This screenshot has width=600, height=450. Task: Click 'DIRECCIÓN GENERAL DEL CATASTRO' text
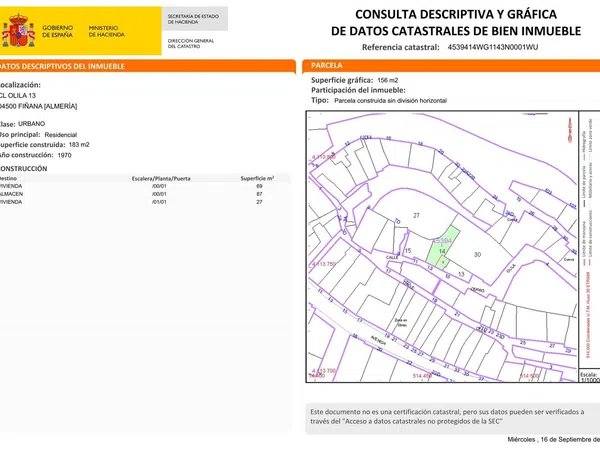(x=191, y=43)
